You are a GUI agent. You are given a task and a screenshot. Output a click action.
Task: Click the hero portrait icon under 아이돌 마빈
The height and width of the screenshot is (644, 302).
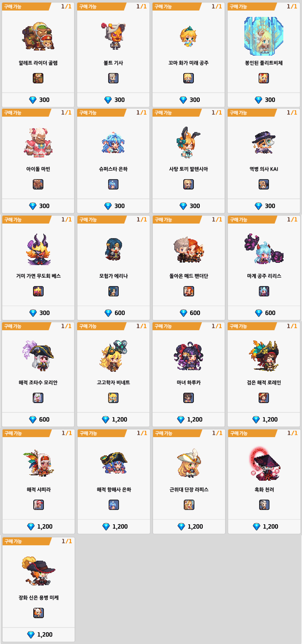[38, 184]
